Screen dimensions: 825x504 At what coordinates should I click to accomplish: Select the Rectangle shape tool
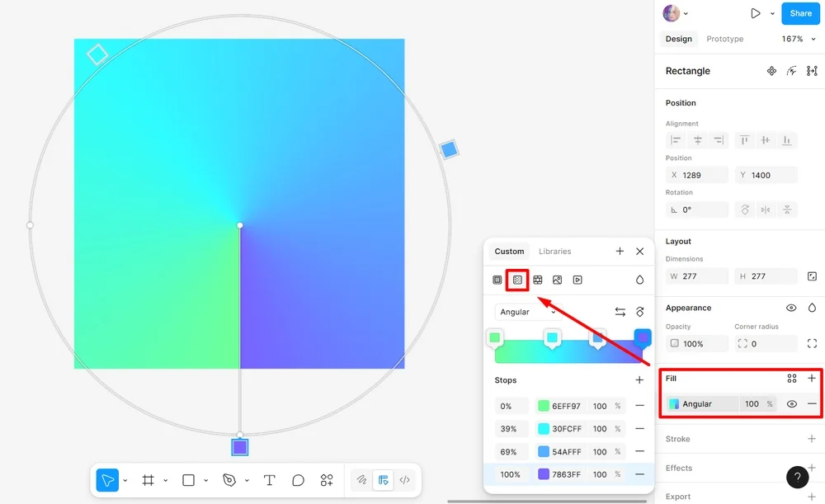[188, 480]
